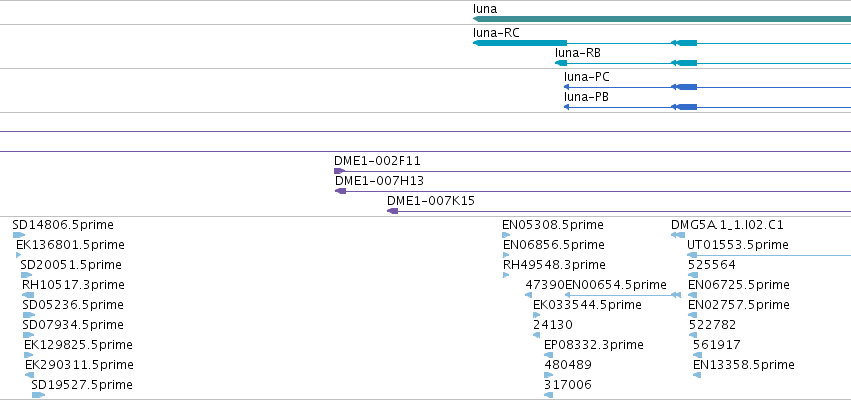
Task: Open the EN13358.5prime feature label
Action: click(x=744, y=365)
